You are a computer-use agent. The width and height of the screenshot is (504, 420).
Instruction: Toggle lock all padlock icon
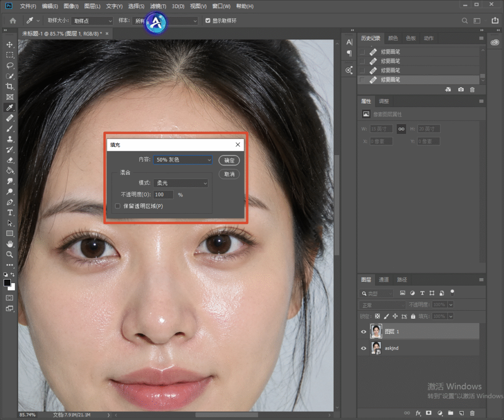(413, 316)
